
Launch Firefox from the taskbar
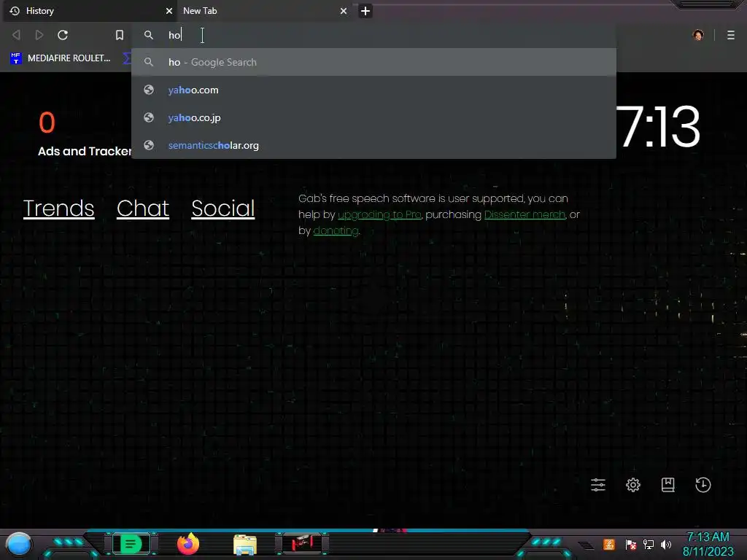[x=188, y=544]
